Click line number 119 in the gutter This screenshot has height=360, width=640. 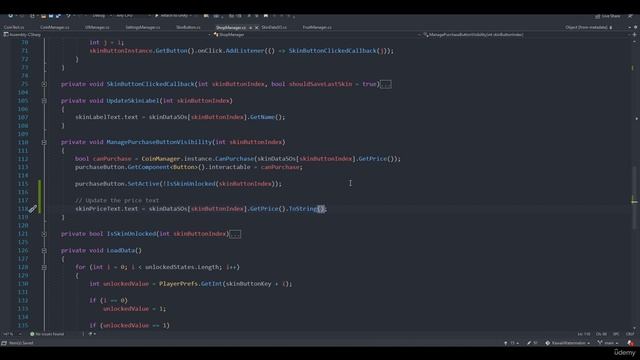point(23,217)
